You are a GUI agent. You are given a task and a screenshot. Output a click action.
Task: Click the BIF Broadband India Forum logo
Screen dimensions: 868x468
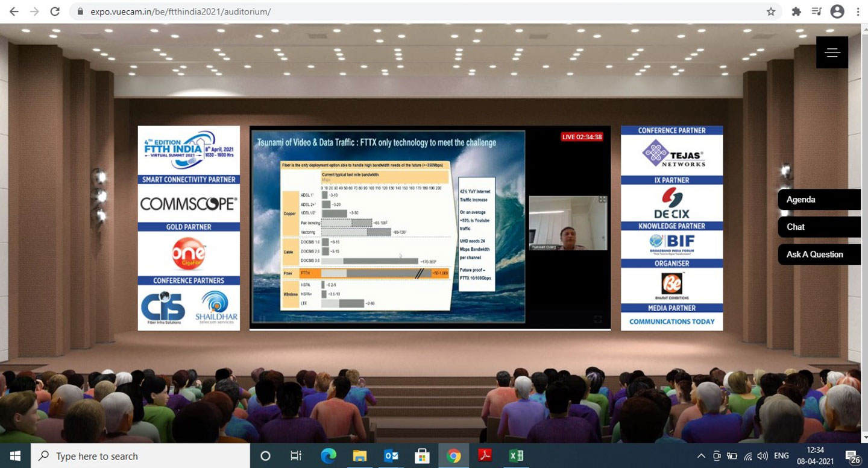point(671,244)
